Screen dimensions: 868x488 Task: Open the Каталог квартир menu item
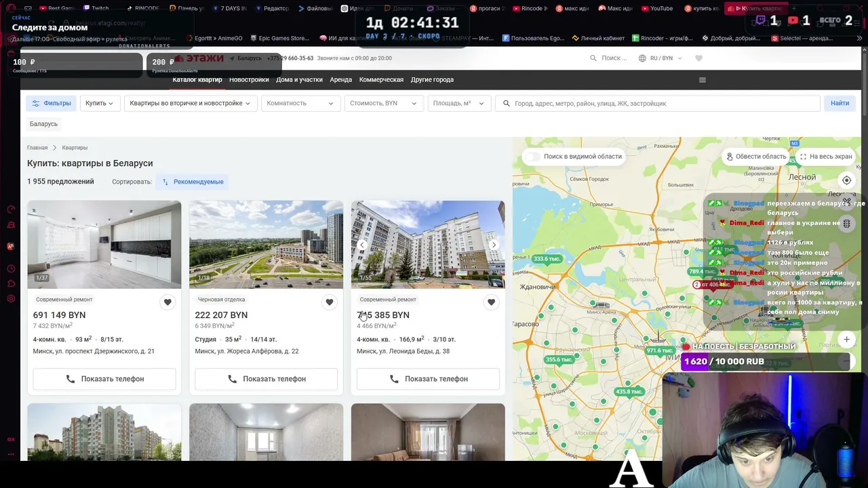[197, 80]
